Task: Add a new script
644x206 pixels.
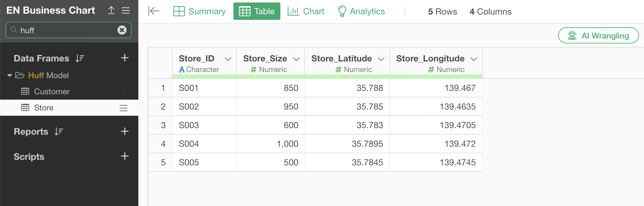Action: tap(124, 156)
